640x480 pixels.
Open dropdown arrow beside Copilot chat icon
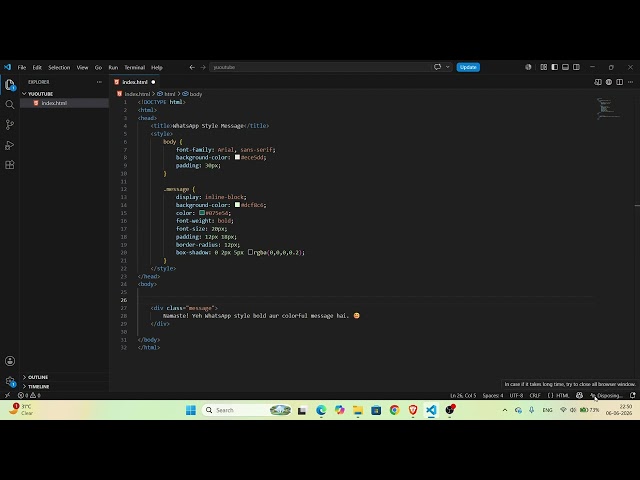[x=448, y=67]
